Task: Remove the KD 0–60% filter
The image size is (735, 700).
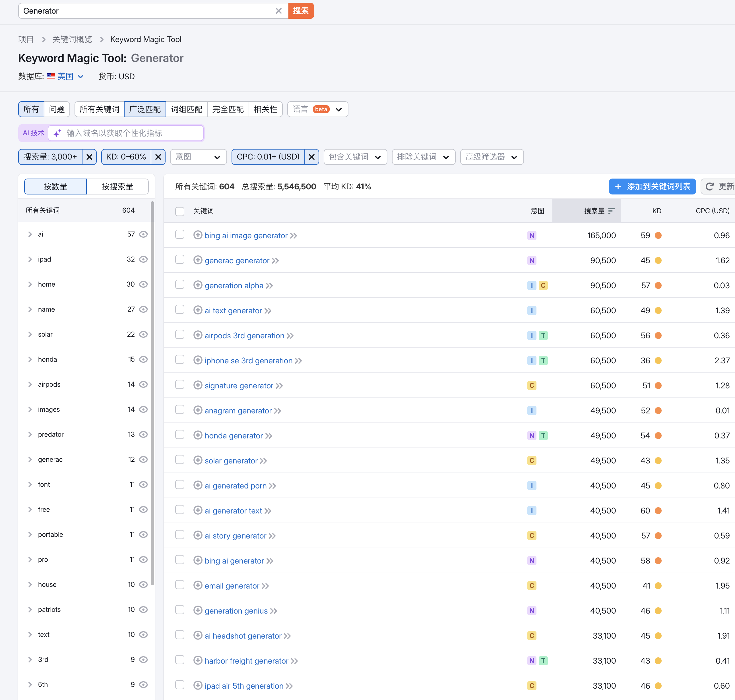Action: [x=158, y=157]
